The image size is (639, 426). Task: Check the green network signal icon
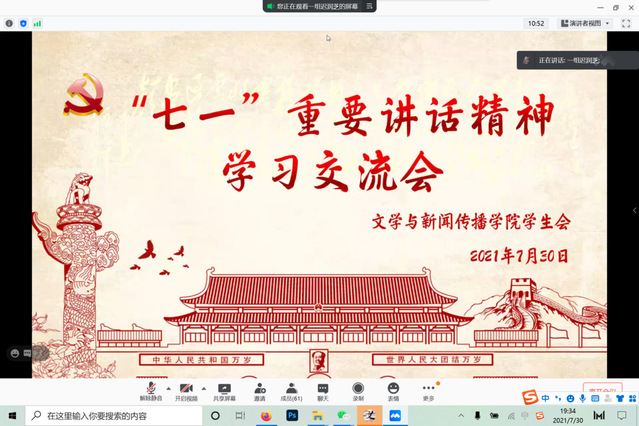coord(37,22)
